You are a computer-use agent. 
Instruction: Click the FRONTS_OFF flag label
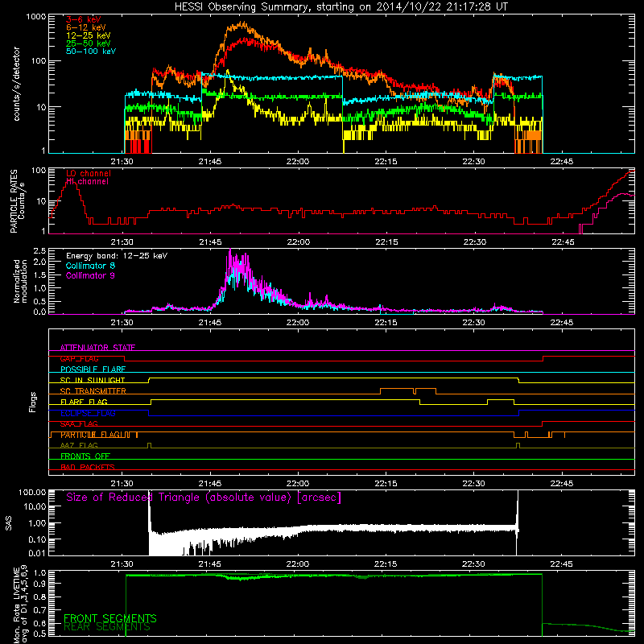[x=85, y=456]
